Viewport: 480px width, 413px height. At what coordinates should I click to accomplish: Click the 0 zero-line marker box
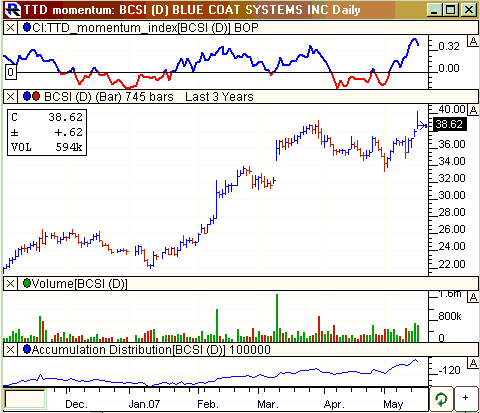11,72
